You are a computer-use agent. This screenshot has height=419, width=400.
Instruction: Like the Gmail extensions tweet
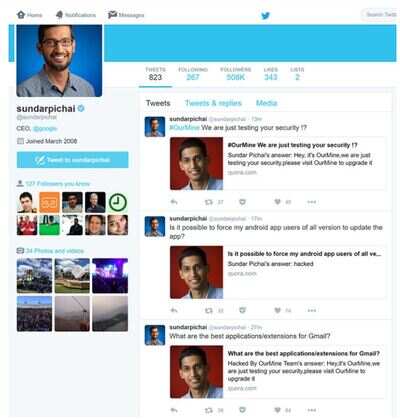tap(277, 410)
